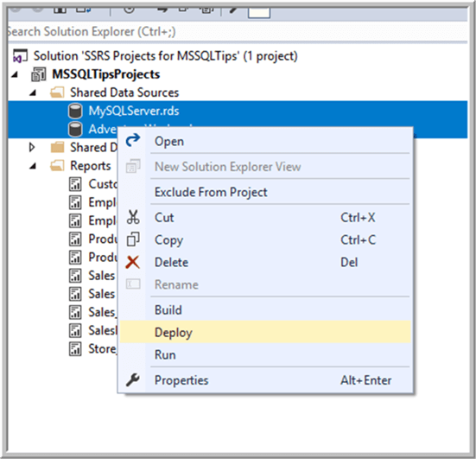The width and height of the screenshot is (476, 459).
Task: Select MSSQLTipsProjects project label
Action: click(106, 74)
